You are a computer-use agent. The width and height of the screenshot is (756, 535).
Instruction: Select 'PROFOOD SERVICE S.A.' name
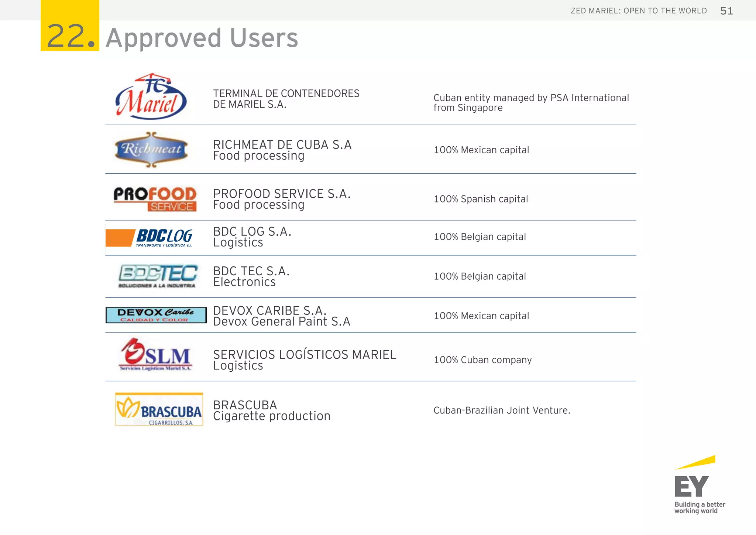[x=282, y=194]
